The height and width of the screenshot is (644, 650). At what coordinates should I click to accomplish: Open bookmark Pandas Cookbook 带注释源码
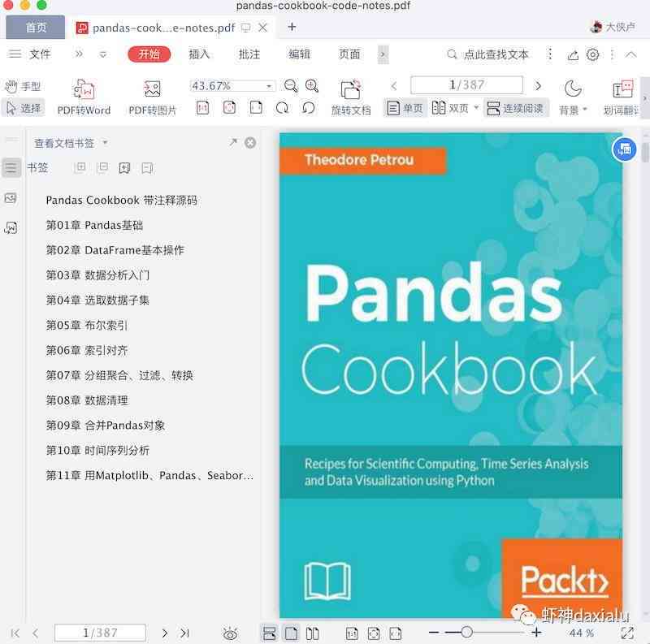[x=121, y=200]
